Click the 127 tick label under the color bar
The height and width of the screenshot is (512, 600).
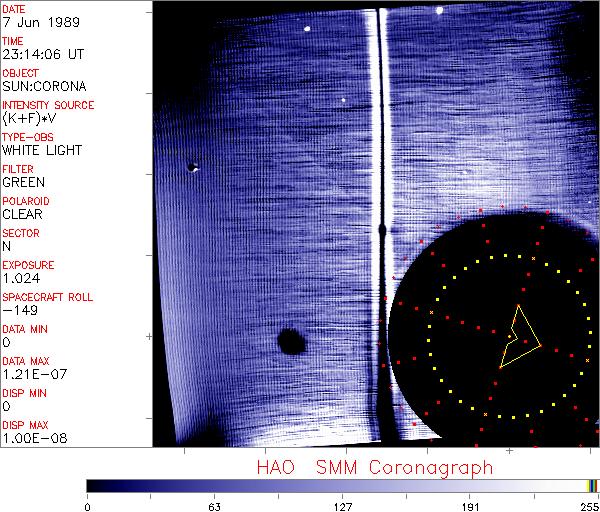343,505
